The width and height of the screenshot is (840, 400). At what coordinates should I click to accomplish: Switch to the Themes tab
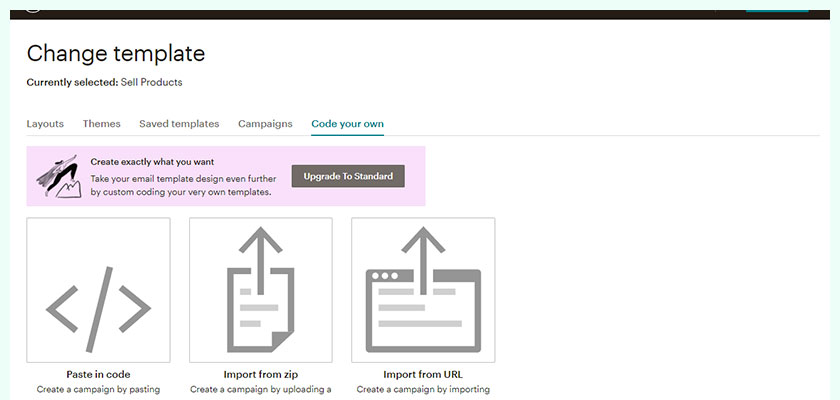(101, 124)
